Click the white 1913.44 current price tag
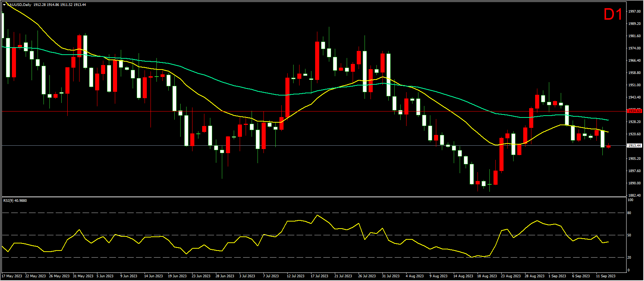644x281 pixels. point(634,146)
